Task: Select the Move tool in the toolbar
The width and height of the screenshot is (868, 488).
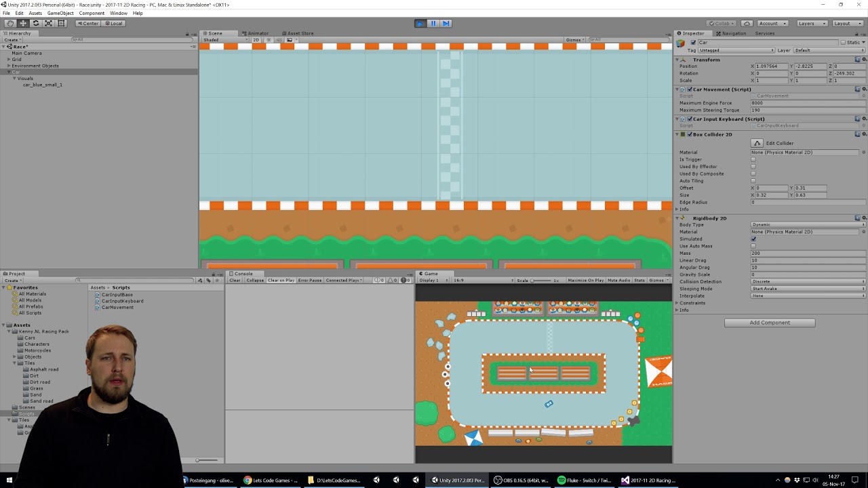Action: [22, 23]
